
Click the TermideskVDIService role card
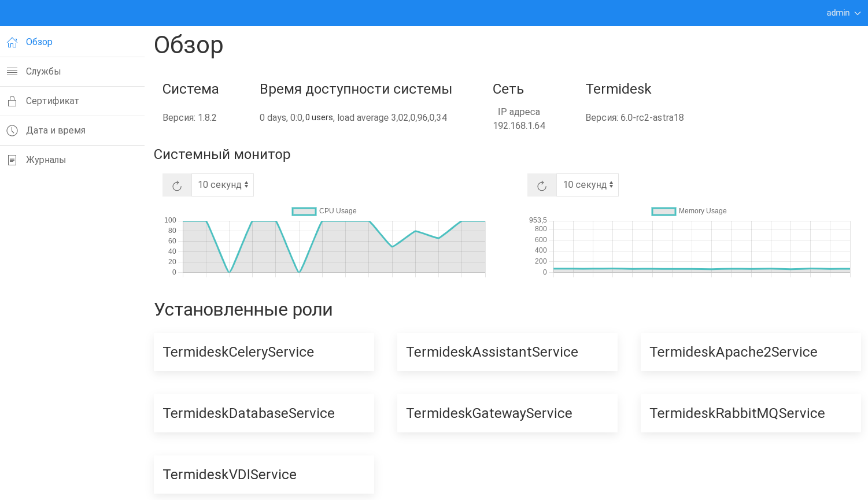click(x=264, y=475)
